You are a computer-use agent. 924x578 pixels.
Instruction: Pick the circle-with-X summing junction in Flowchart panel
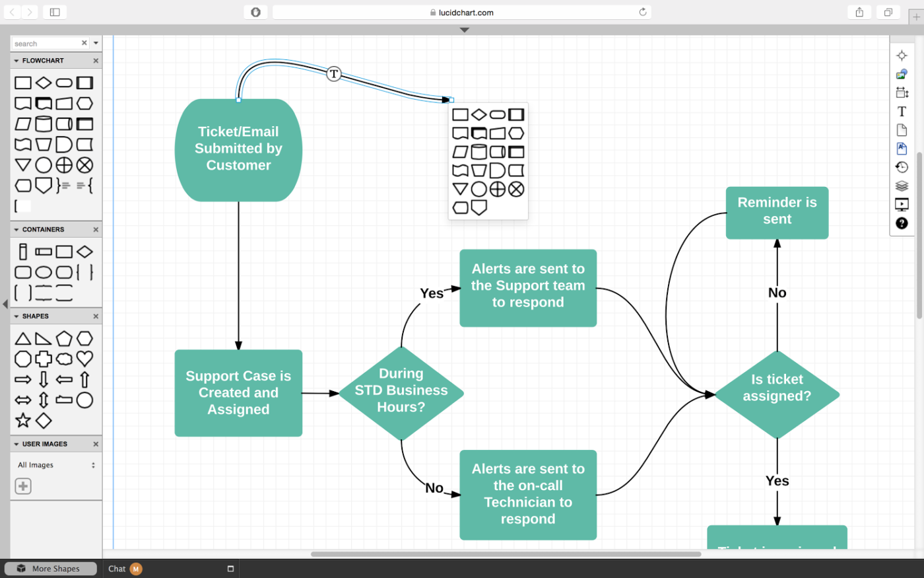tap(84, 164)
